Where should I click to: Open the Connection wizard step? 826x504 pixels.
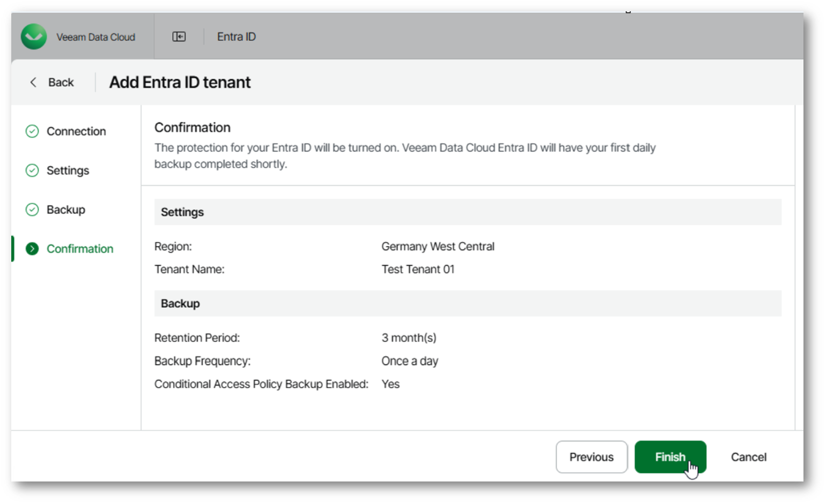[x=76, y=131]
